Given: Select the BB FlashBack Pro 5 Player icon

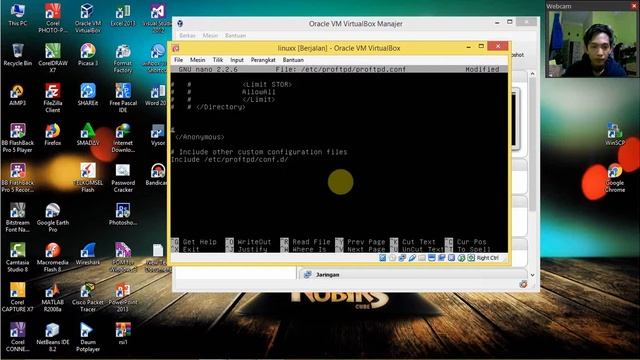Looking at the screenshot, I should [18, 138].
